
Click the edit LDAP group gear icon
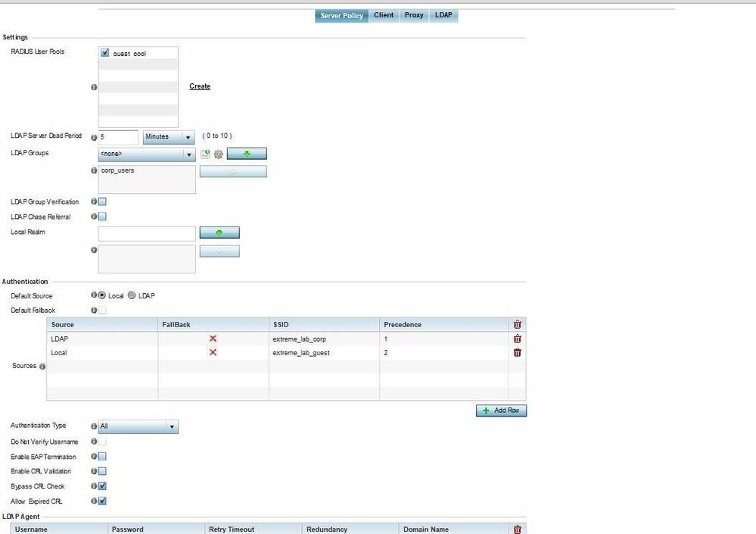[218, 155]
